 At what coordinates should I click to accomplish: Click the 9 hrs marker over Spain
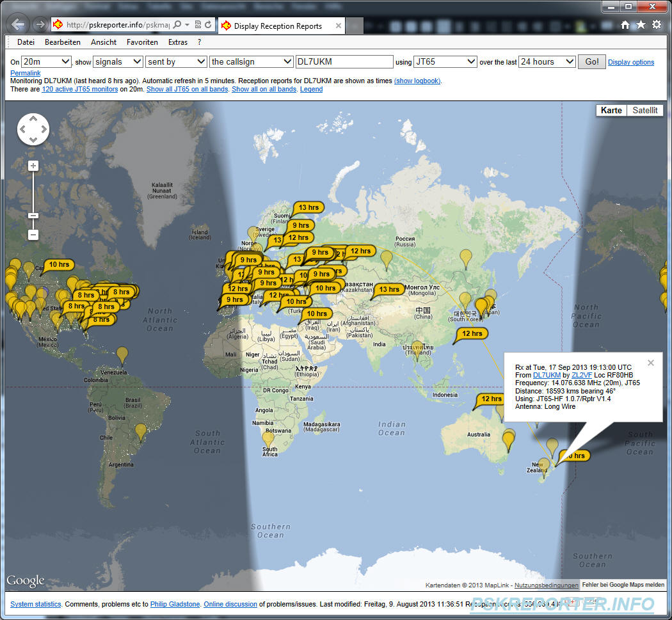coord(234,299)
